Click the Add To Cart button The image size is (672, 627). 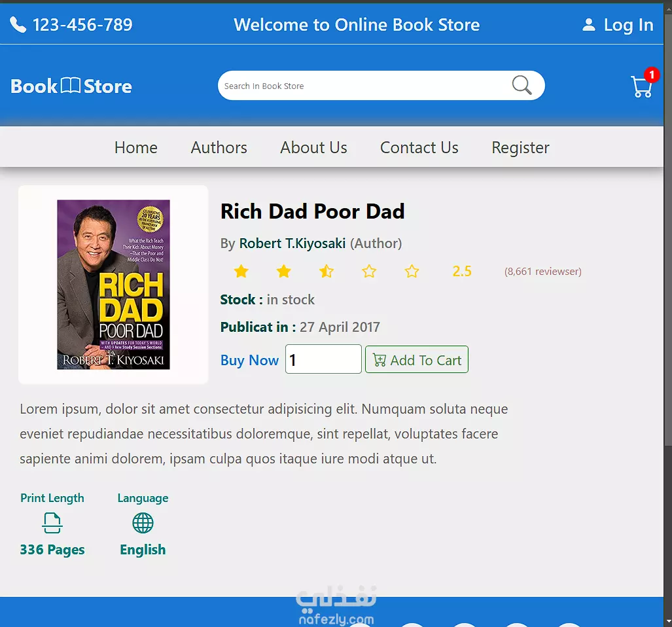point(417,359)
